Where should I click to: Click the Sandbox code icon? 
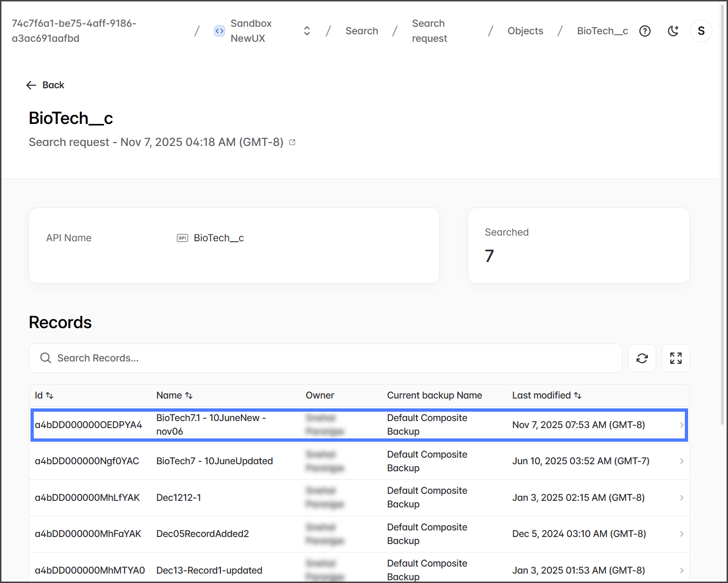[219, 31]
